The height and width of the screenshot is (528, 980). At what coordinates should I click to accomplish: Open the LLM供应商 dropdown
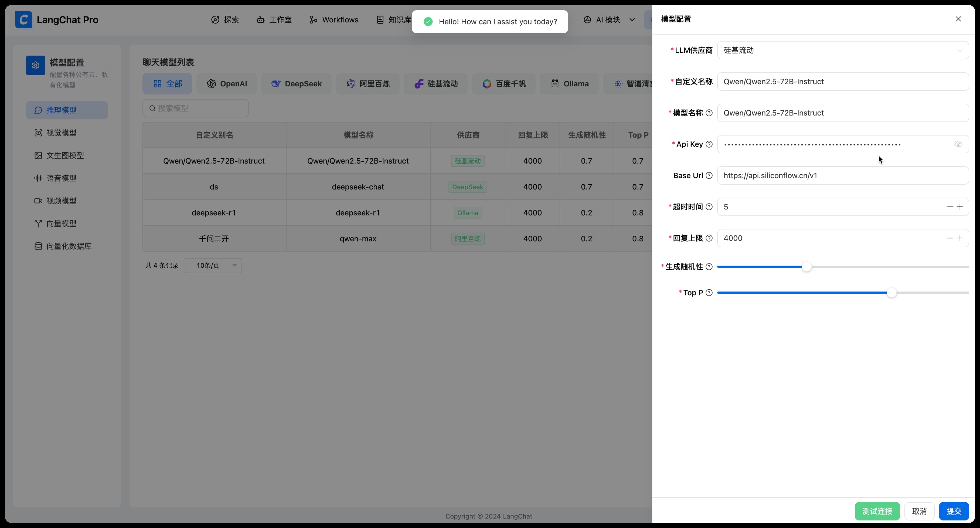pyautogui.click(x=843, y=50)
